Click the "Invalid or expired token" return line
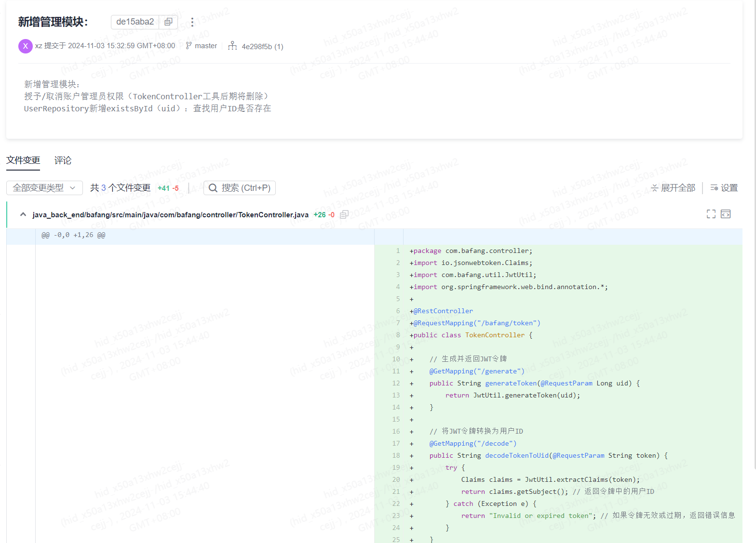Screen dimensions: 756x543 click(598, 516)
